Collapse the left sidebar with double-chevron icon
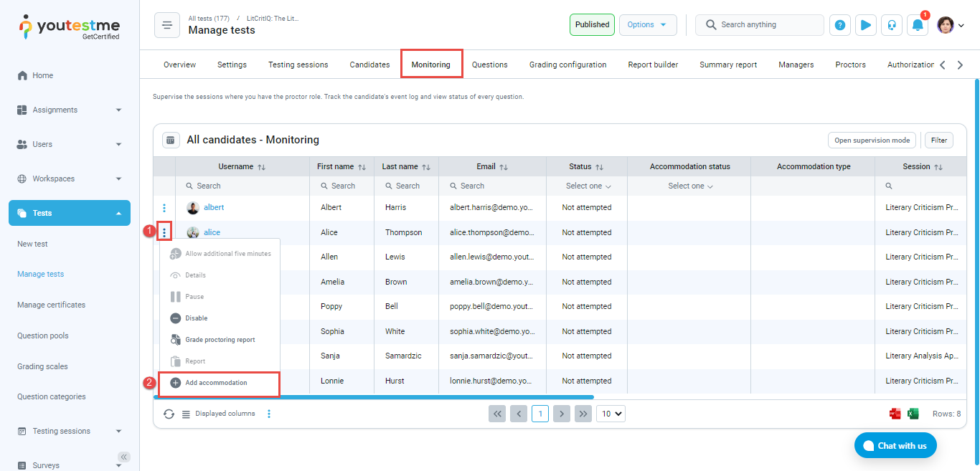 point(124,457)
